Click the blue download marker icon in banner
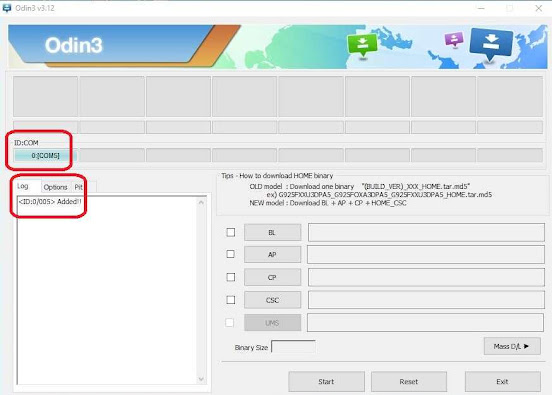This screenshot has height=395, width=552. coord(491,44)
